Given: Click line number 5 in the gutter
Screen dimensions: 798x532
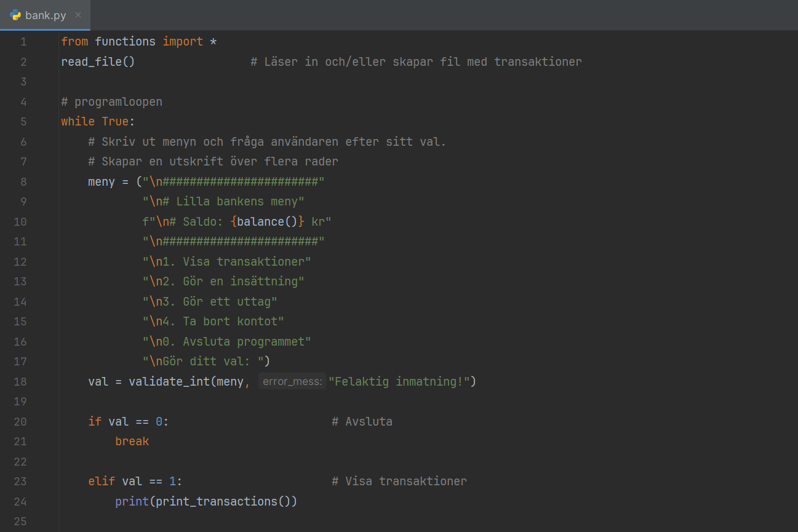Looking at the screenshot, I should click(23, 122).
